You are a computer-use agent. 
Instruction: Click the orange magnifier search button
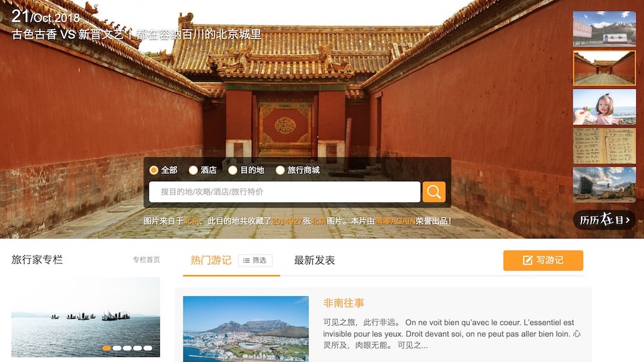coord(434,192)
